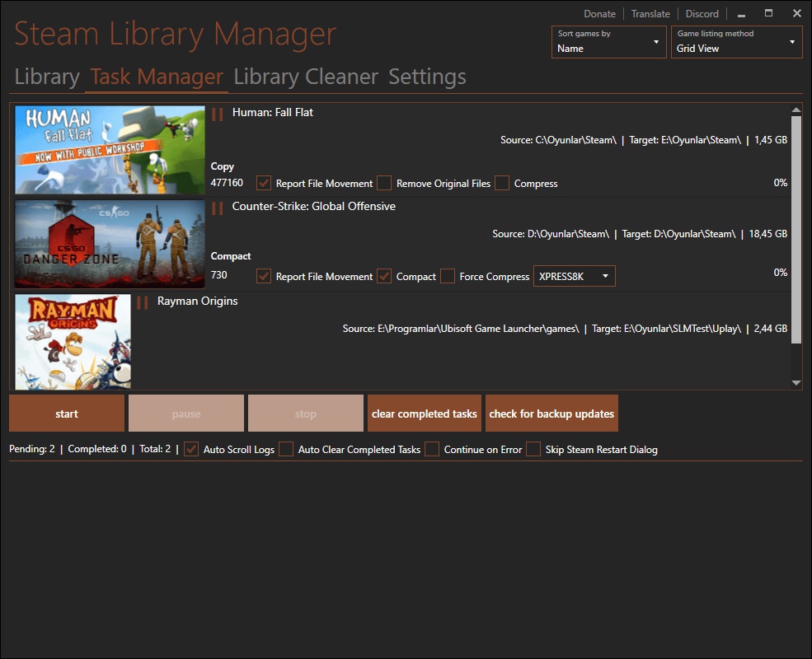Click the Counter-Strike Danger Zone thumbnail

coord(110,243)
